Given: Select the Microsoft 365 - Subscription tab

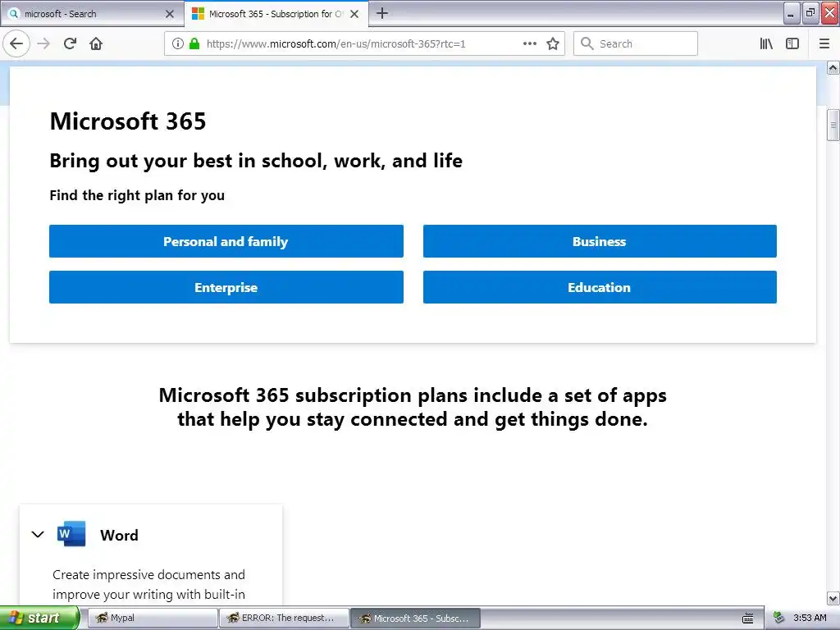Looking at the screenshot, I should pos(276,14).
